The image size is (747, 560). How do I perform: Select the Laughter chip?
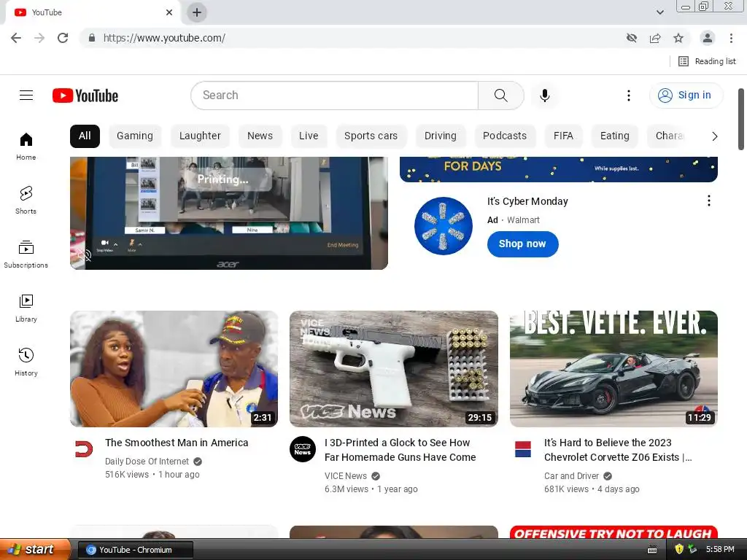pos(200,136)
